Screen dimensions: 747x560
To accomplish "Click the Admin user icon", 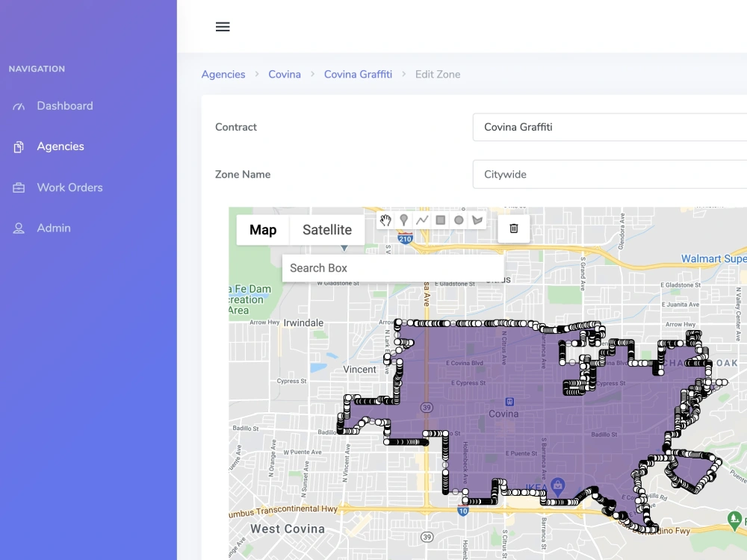I will pyautogui.click(x=19, y=228).
